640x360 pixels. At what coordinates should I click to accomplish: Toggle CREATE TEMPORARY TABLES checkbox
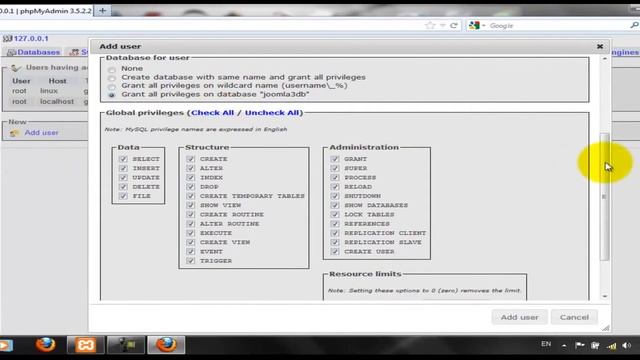191,196
